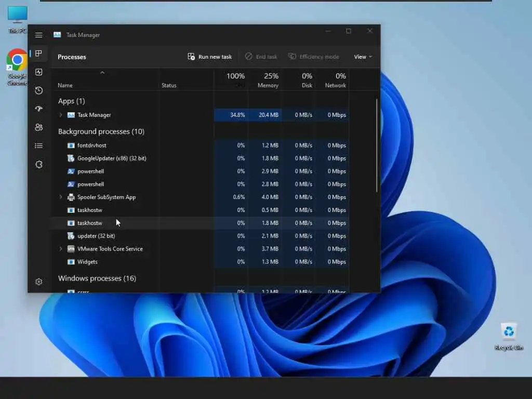Open the Users page from sidebar

point(38,127)
